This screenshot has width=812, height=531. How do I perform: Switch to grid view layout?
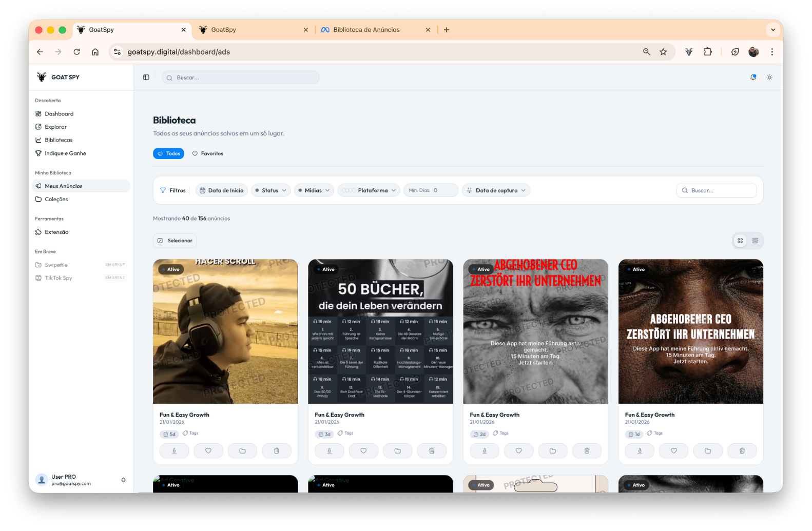point(740,241)
